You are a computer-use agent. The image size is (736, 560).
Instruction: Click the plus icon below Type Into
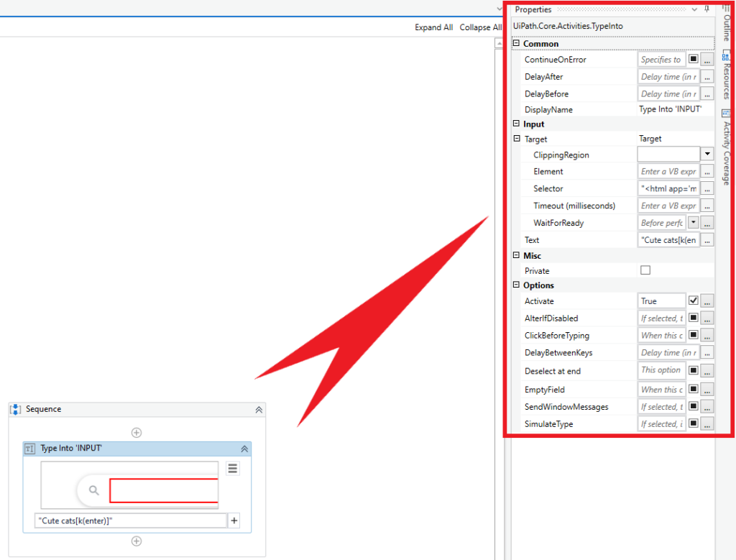pos(137,541)
